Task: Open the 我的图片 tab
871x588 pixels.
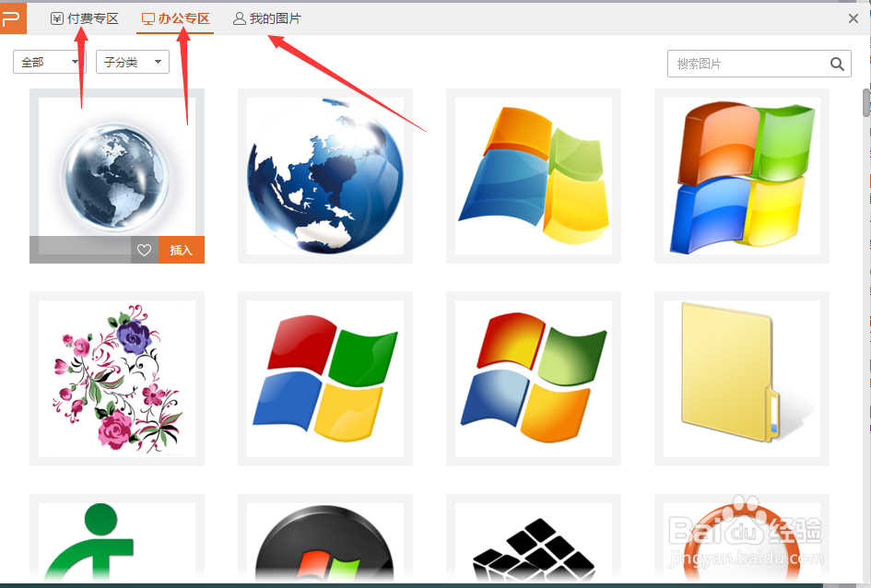Action: (x=267, y=18)
